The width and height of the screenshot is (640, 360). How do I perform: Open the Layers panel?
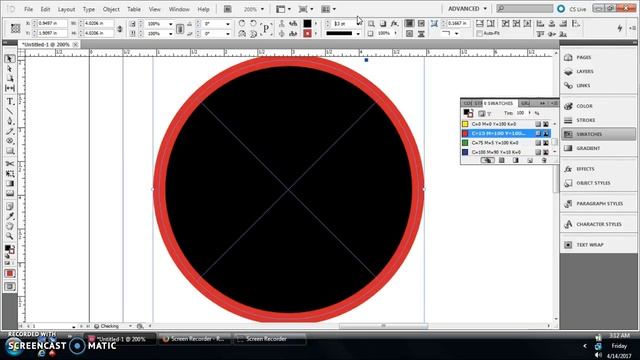(x=598, y=71)
